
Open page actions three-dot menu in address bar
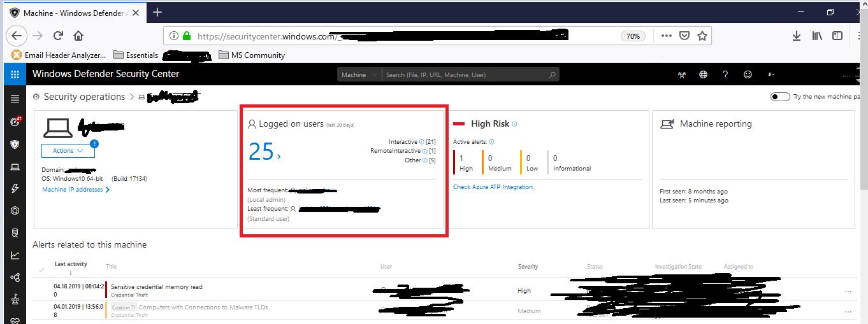click(x=667, y=36)
